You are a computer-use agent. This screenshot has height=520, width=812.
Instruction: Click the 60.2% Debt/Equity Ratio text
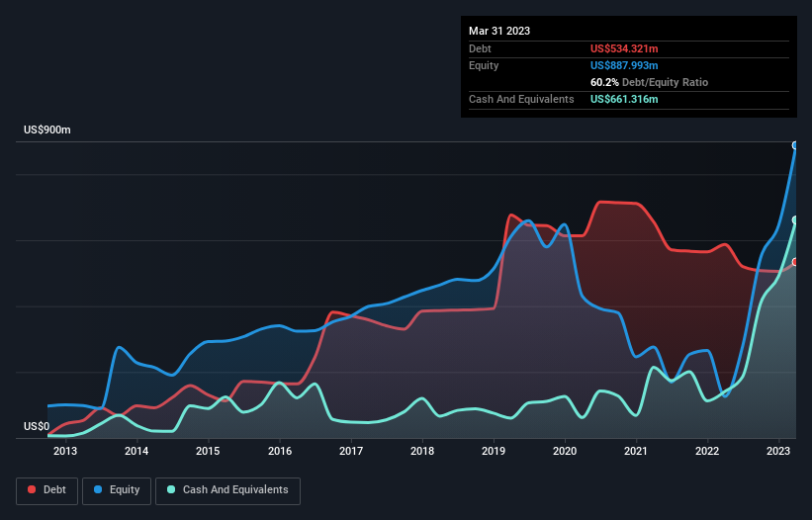[x=649, y=82]
